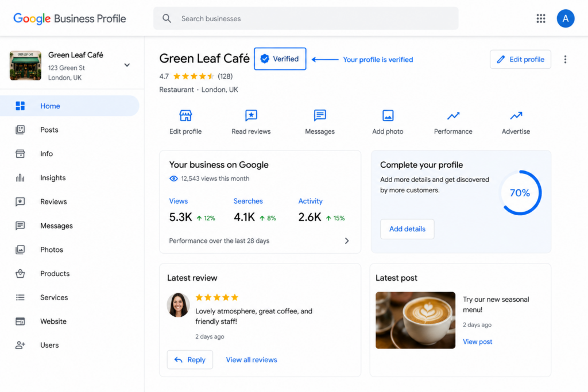This screenshot has height=392, width=588.
Task: Click the 70% profile completion ring
Action: point(520,193)
